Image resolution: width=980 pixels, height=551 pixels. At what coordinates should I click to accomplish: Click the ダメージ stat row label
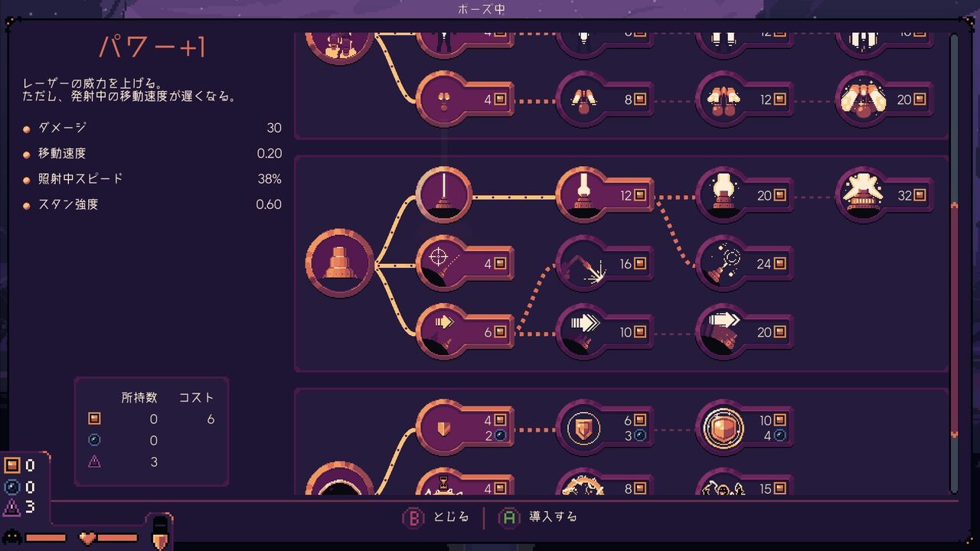click(x=62, y=128)
